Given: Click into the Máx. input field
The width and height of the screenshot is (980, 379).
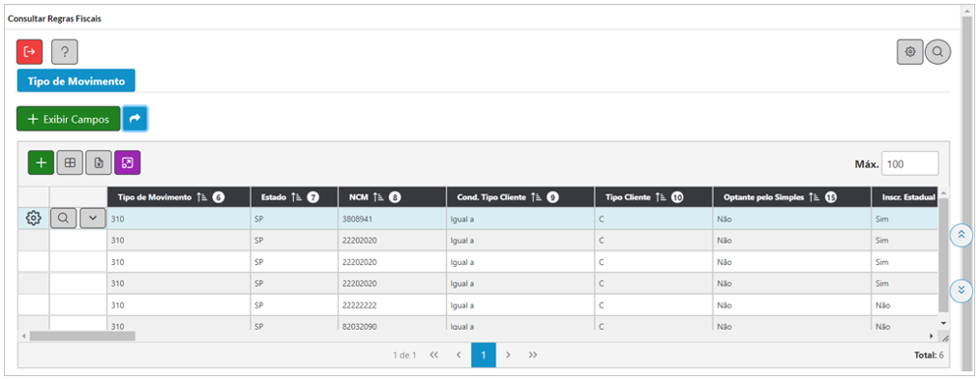Looking at the screenshot, I should [910, 163].
